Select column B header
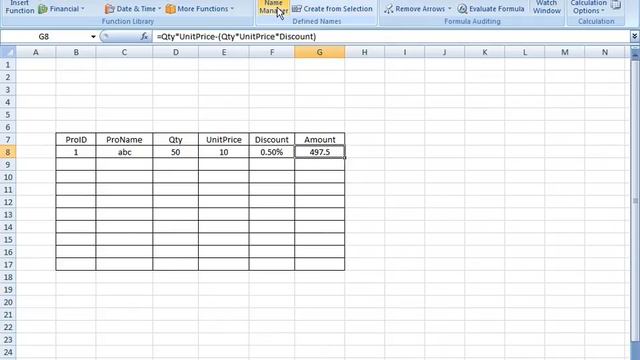The width and height of the screenshot is (640, 360). [76, 52]
